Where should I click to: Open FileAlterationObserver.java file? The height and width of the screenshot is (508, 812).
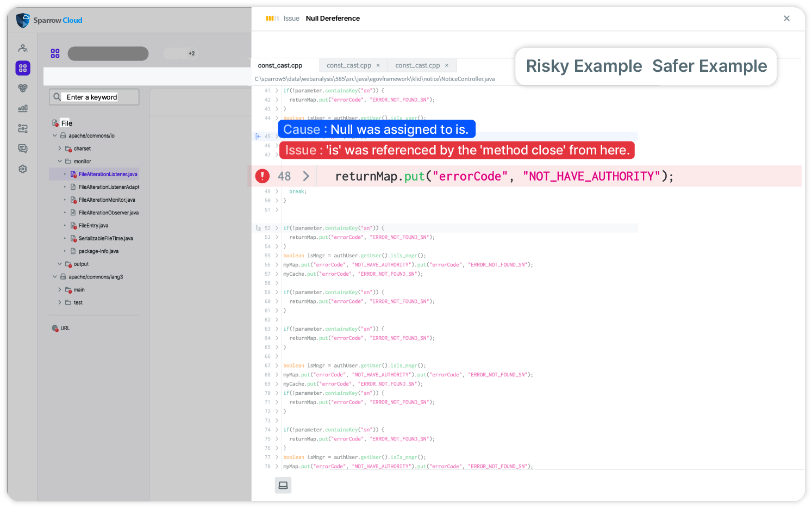108,213
